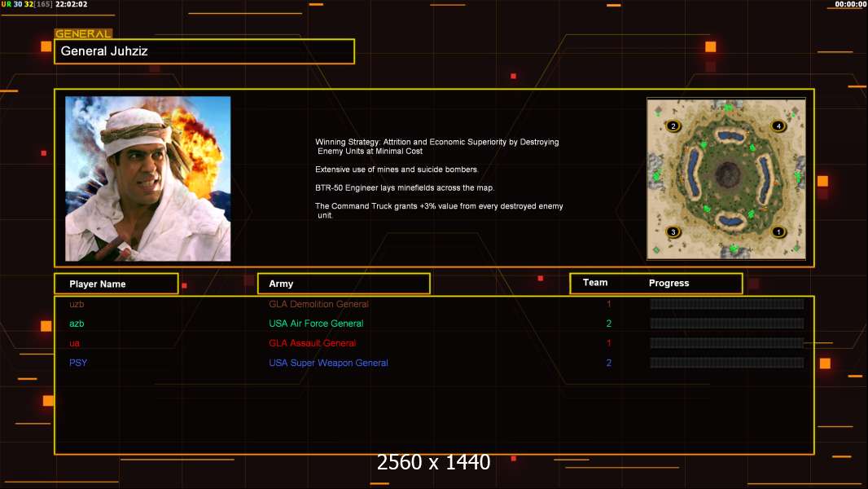Click the map preview thumbnail
868x489 pixels.
click(726, 178)
